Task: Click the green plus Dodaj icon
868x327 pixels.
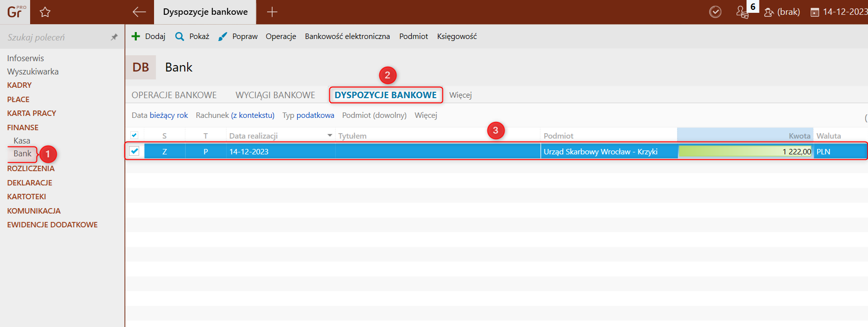Action: [136, 36]
